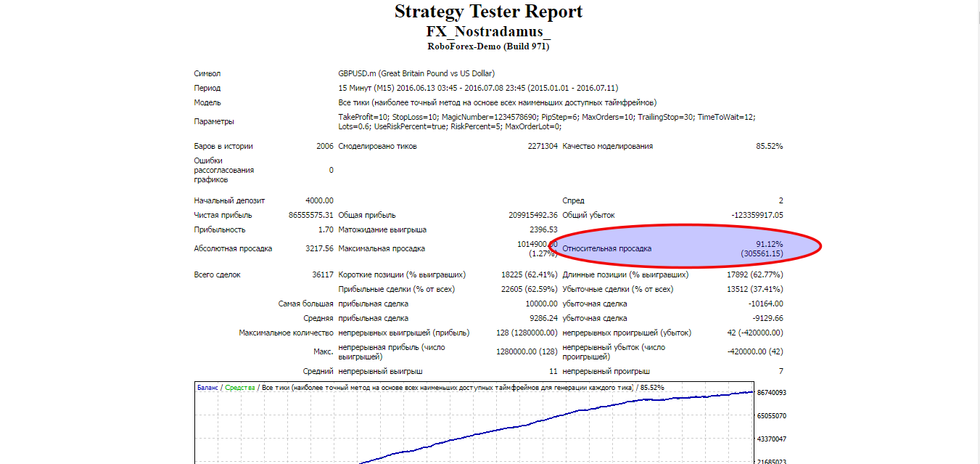Click the 'Матожидание выигрыша' label
The height and width of the screenshot is (464, 980).
pos(382,229)
